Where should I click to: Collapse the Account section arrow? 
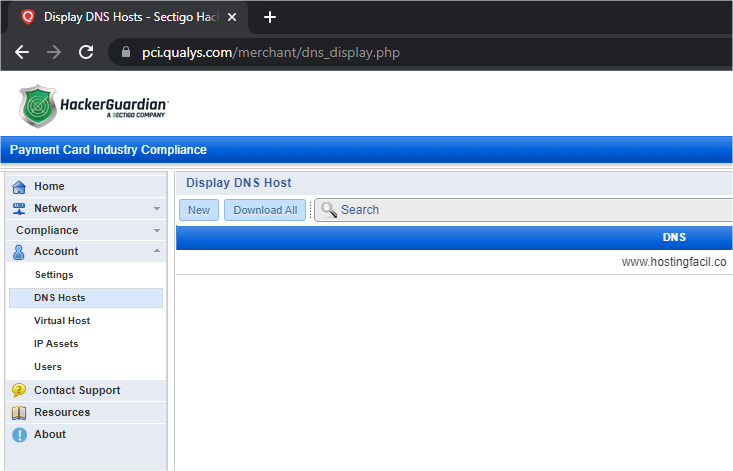click(x=156, y=252)
